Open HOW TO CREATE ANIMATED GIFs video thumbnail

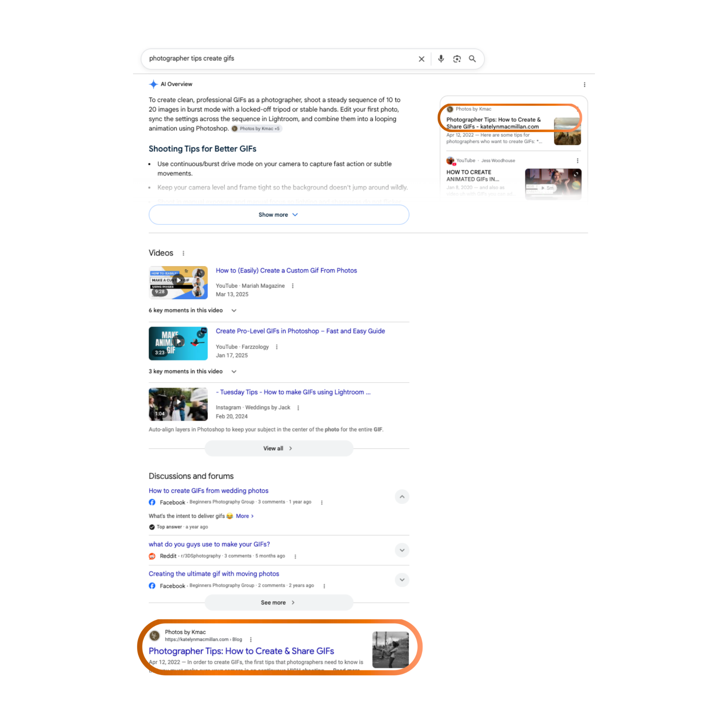(x=553, y=184)
